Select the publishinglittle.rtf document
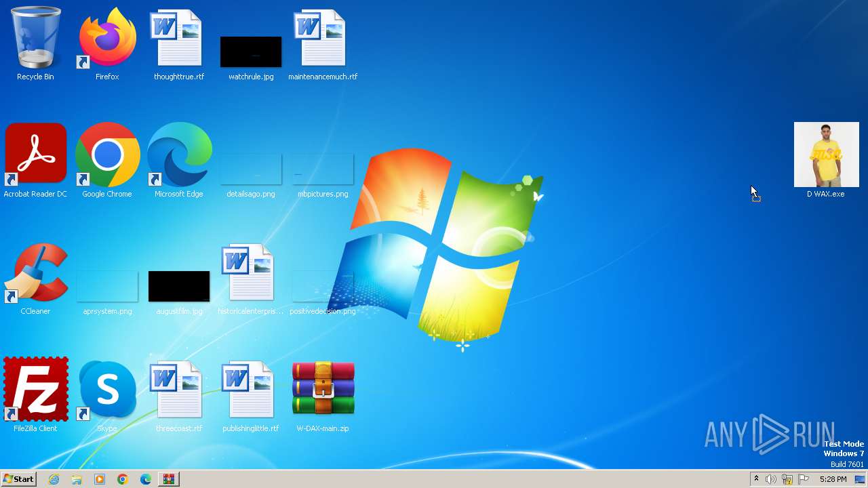Viewport: 868px width, 488px height. point(251,396)
